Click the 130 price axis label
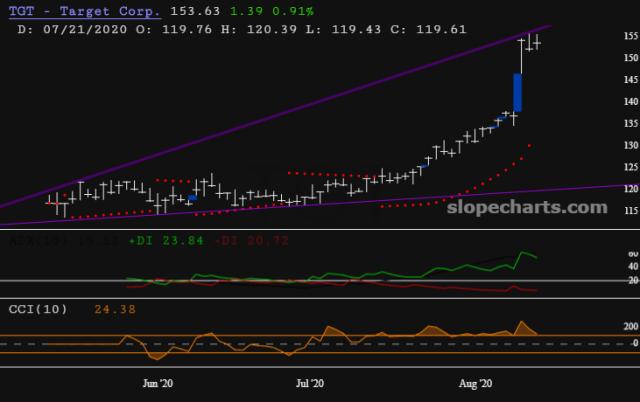This screenshot has width=640, height=402. point(631,145)
